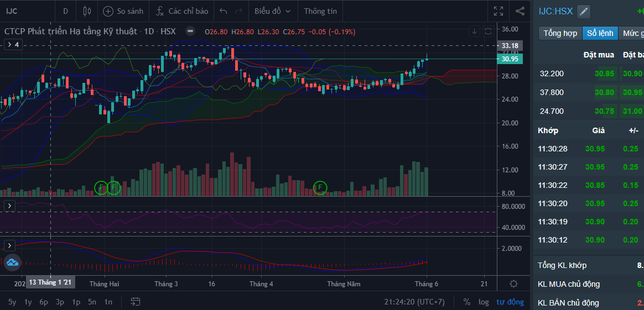This screenshot has height=310, width=644.
Task: Change the D interval selector
Action: (x=66, y=11)
